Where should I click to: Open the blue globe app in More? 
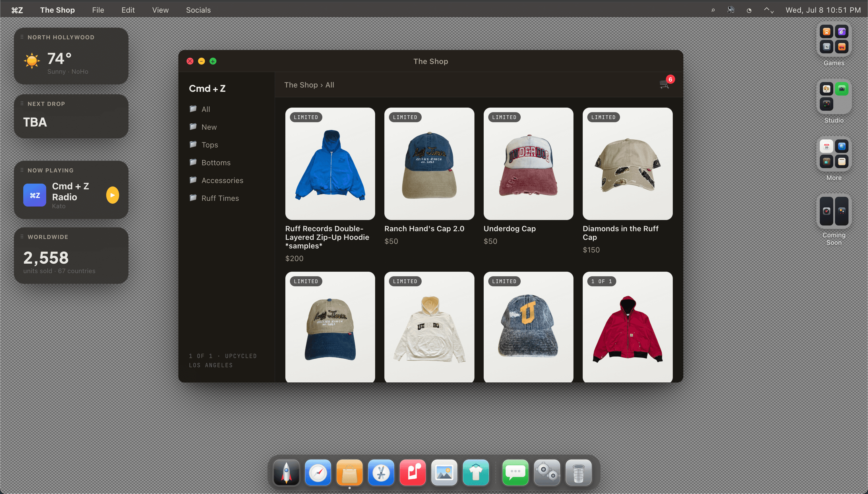pyautogui.click(x=842, y=146)
